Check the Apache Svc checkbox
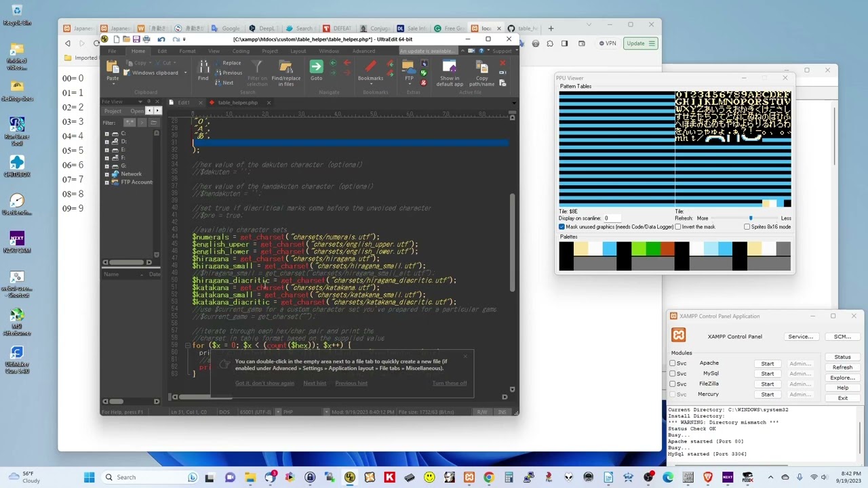Image resolution: width=868 pixels, height=488 pixels. click(673, 363)
